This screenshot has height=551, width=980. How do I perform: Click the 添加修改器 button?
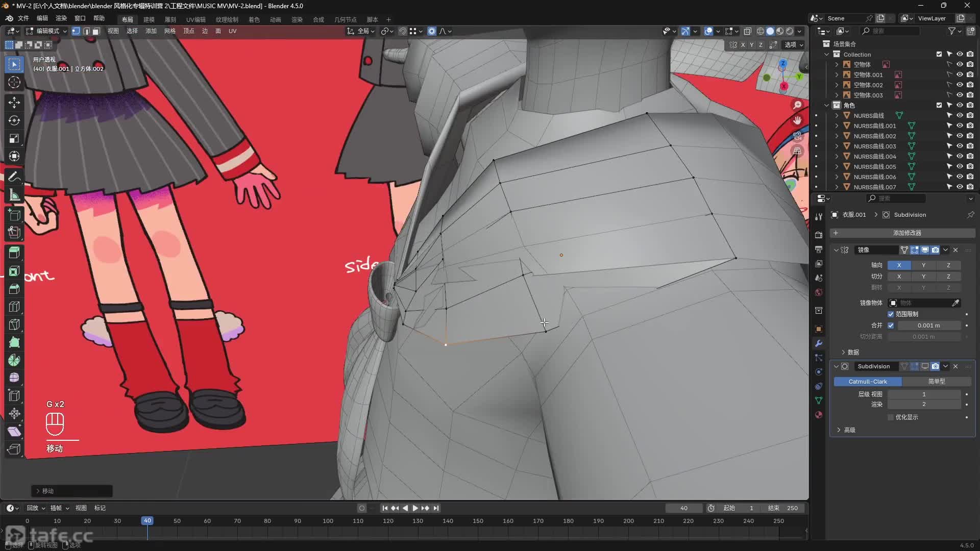pyautogui.click(x=906, y=233)
